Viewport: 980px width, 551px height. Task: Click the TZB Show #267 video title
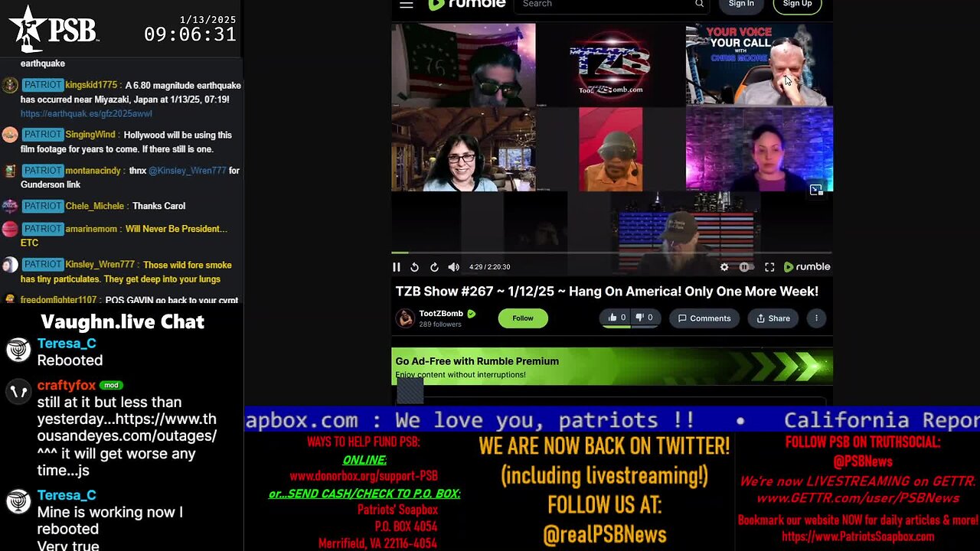607,292
